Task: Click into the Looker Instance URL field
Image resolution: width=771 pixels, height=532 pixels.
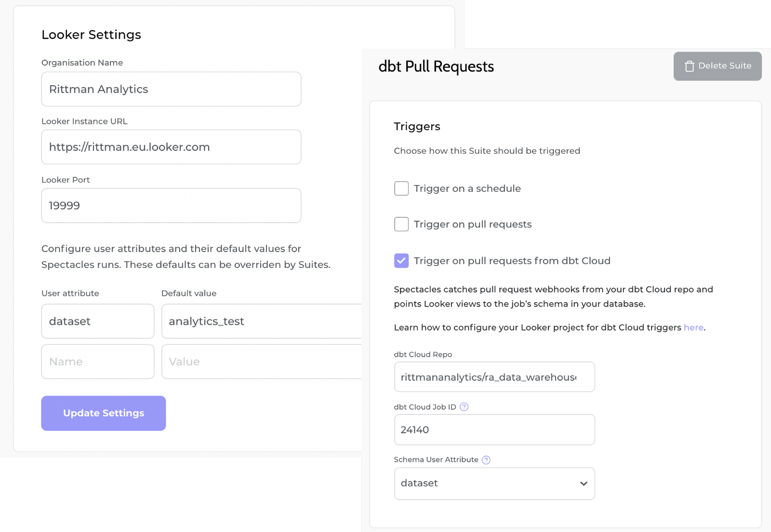Action: pos(171,147)
